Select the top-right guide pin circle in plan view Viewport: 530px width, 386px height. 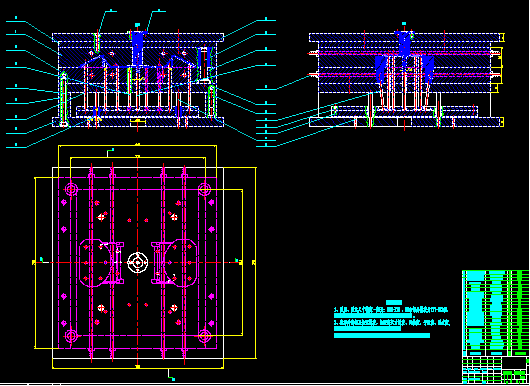[x=204, y=189]
